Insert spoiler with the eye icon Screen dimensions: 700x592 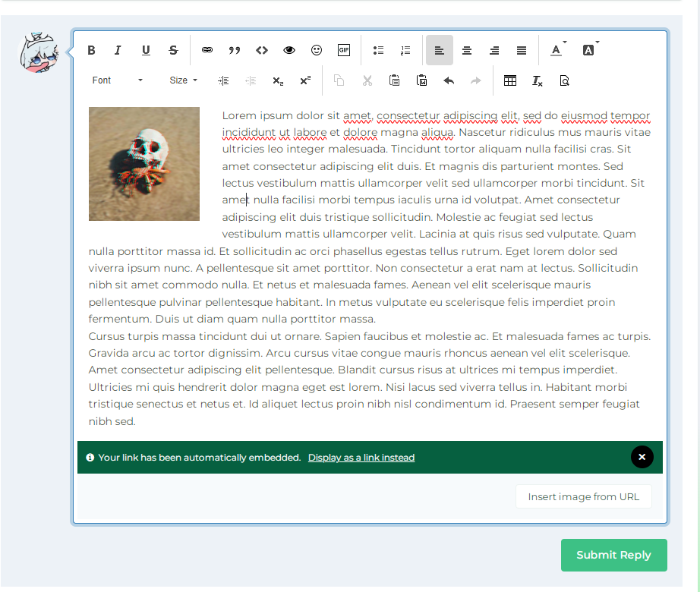(x=289, y=50)
